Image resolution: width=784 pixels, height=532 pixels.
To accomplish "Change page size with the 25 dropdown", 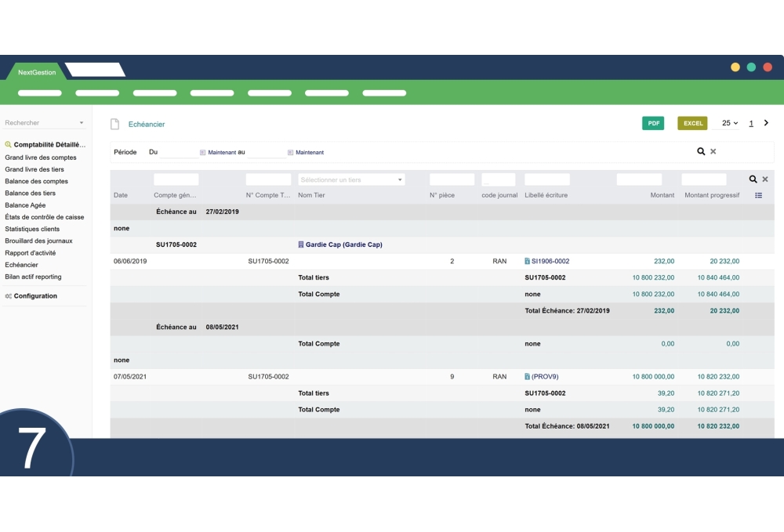I will point(728,123).
